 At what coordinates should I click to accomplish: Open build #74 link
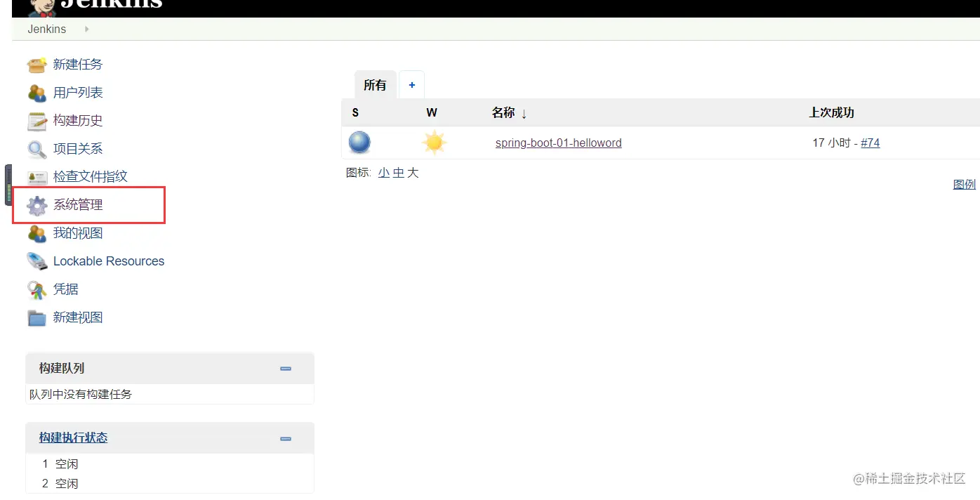[x=870, y=143]
